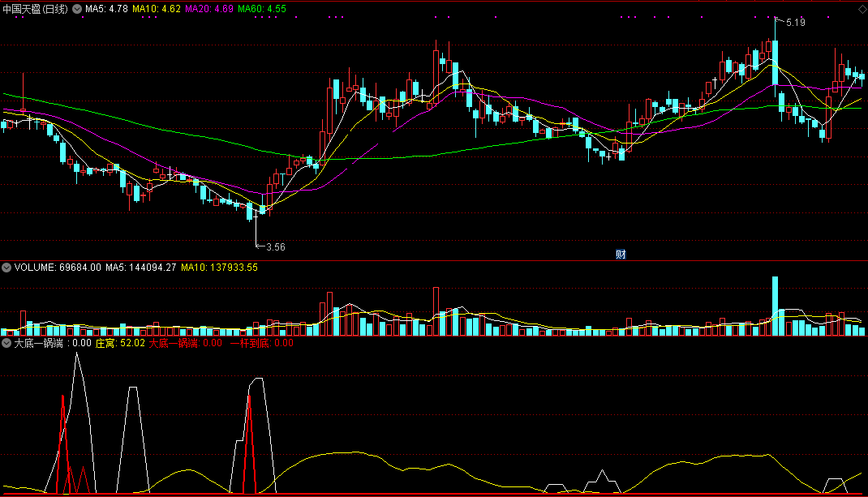The image size is (868, 497).
Task: Click the VOLUME: 69684.00 label
Action: tap(58, 268)
